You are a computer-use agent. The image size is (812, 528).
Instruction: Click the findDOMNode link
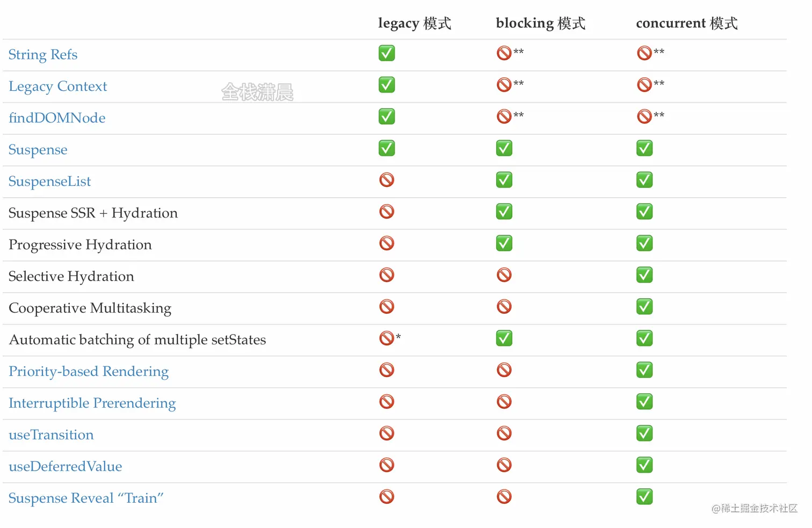click(57, 118)
